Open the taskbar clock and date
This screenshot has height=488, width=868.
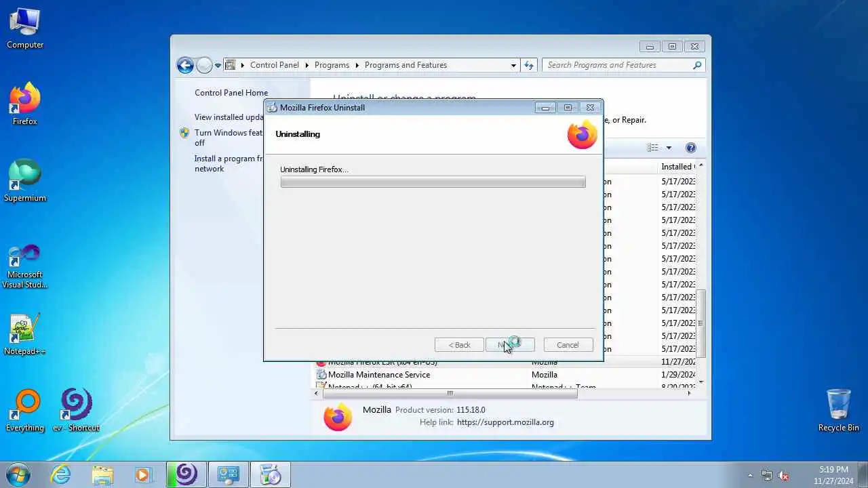(833, 474)
